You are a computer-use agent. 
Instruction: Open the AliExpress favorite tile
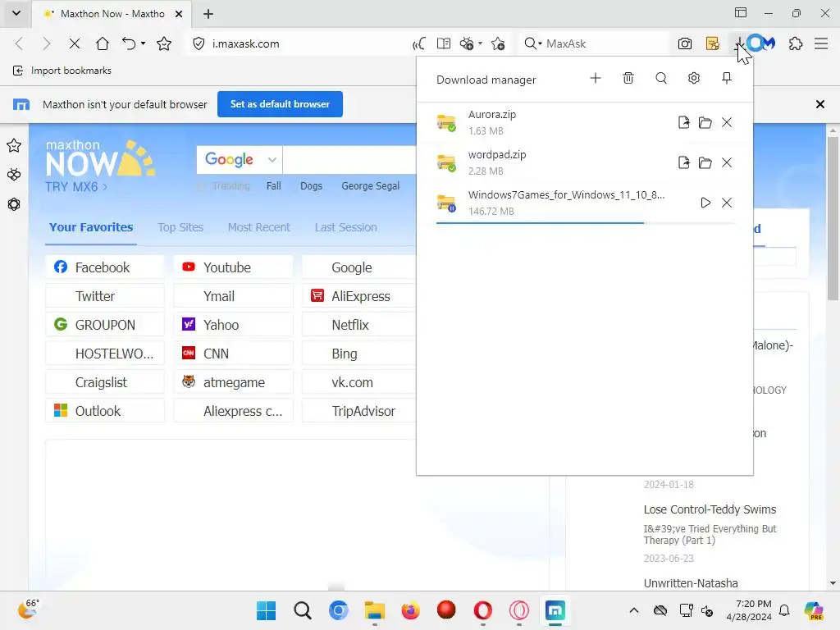point(359,295)
